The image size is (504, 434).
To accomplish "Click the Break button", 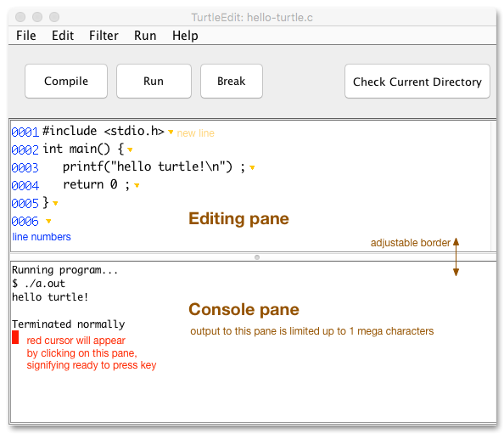I will coord(232,81).
